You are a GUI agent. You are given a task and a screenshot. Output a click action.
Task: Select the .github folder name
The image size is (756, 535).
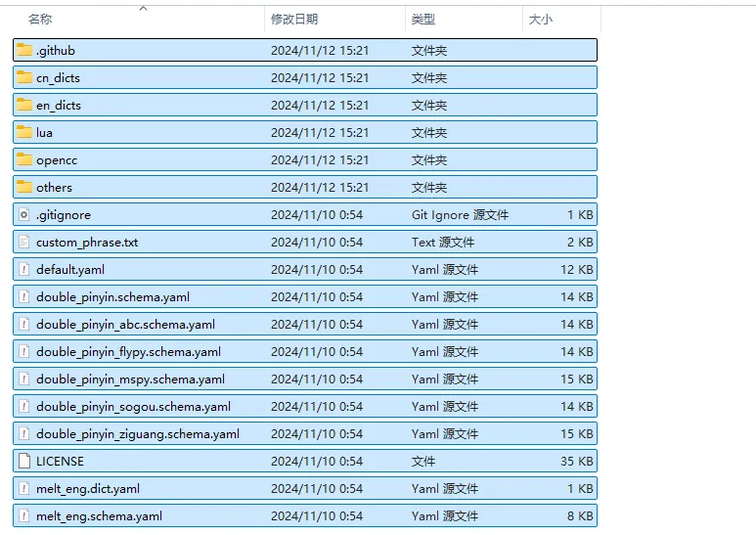56,51
